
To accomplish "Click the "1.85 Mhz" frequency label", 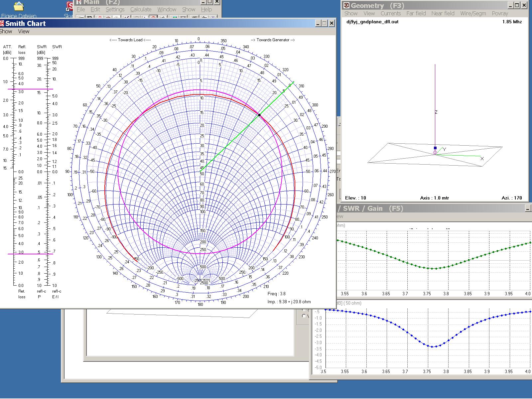I will click(512, 22).
